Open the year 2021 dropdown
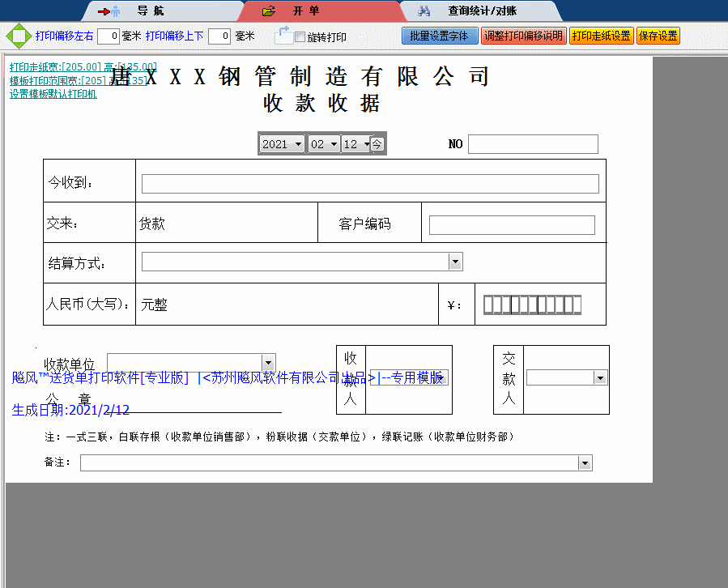This screenshot has width=728, height=588. click(x=297, y=143)
